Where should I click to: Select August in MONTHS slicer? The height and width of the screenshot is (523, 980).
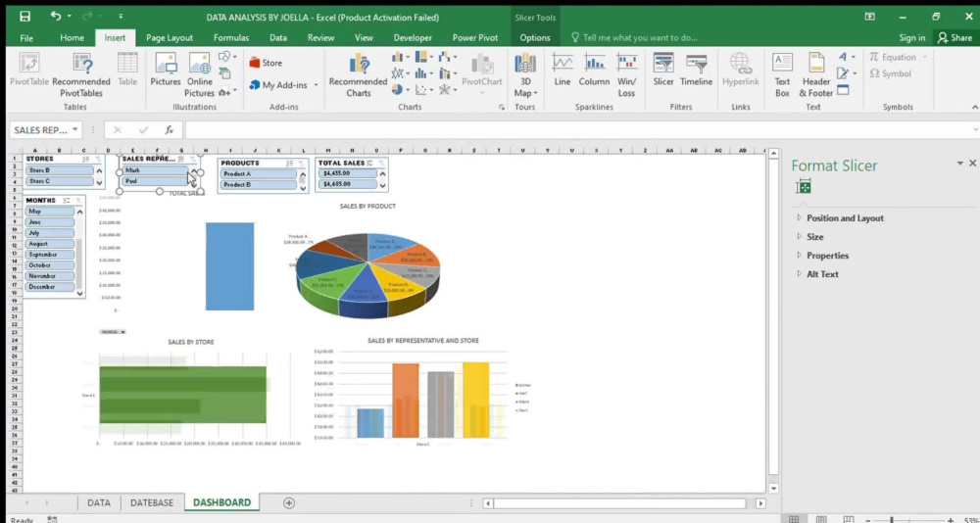[x=50, y=244]
